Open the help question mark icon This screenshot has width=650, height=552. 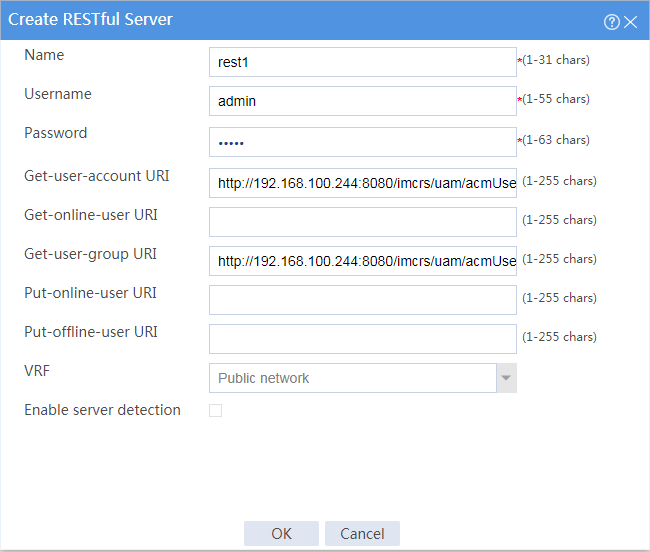[611, 22]
